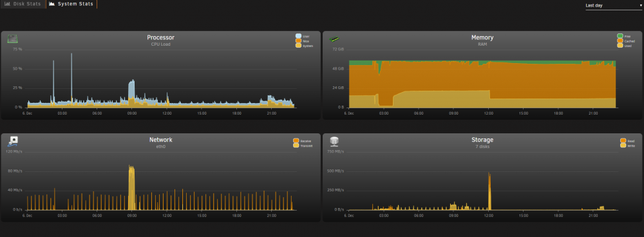Image resolution: width=644 pixels, height=237 pixels.
Task: Toggle the Used series in the Memory legend
Action: [x=625, y=46]
